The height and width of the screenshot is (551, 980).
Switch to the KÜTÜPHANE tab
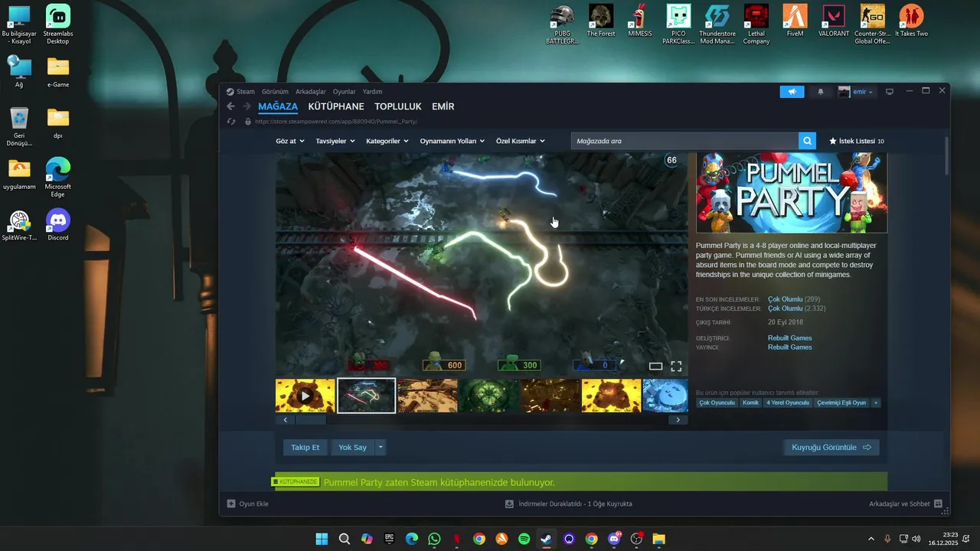coord(336,106)
